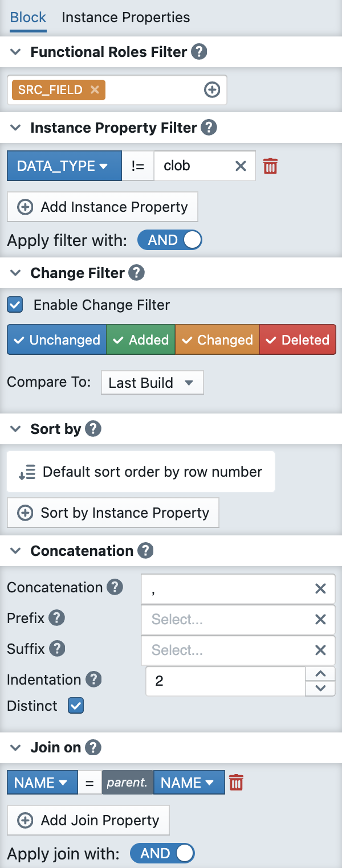
Task: Click Add Instance Property button
Action: (x=103, y=207)
